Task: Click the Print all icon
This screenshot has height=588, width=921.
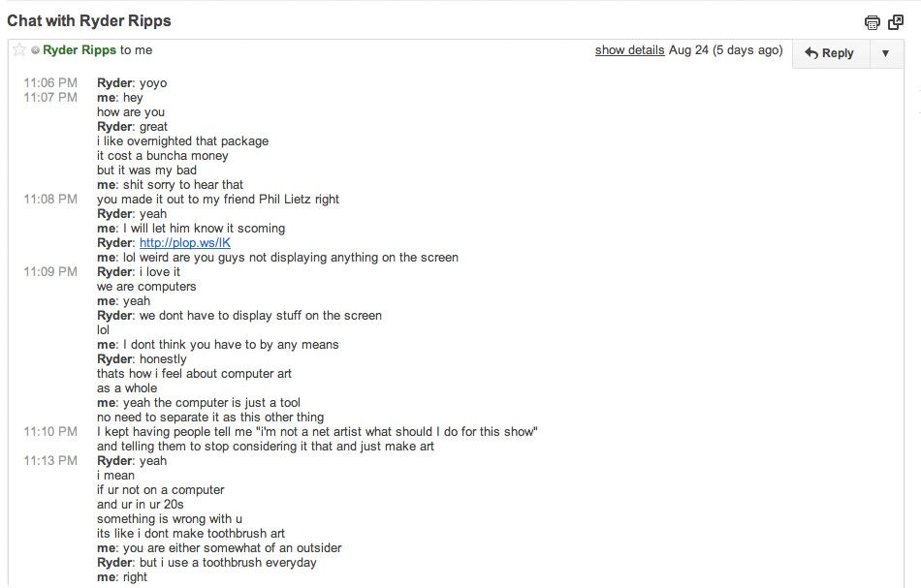Action: pos(873,22)
